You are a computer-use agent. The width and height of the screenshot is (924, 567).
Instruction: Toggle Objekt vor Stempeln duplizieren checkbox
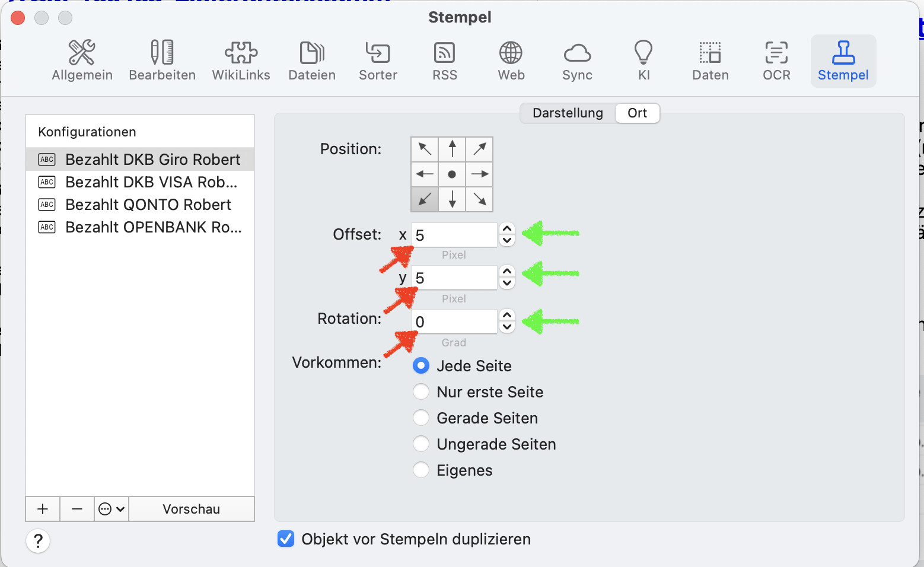click(x=286, y=539)
